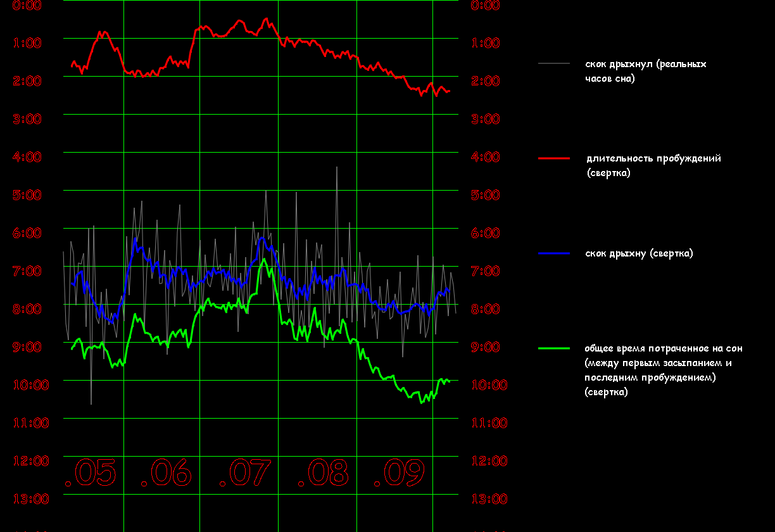Click '12:00' on the left axis
The width and height of the screenshot is (775, 532).
click(x=30, y=460)
